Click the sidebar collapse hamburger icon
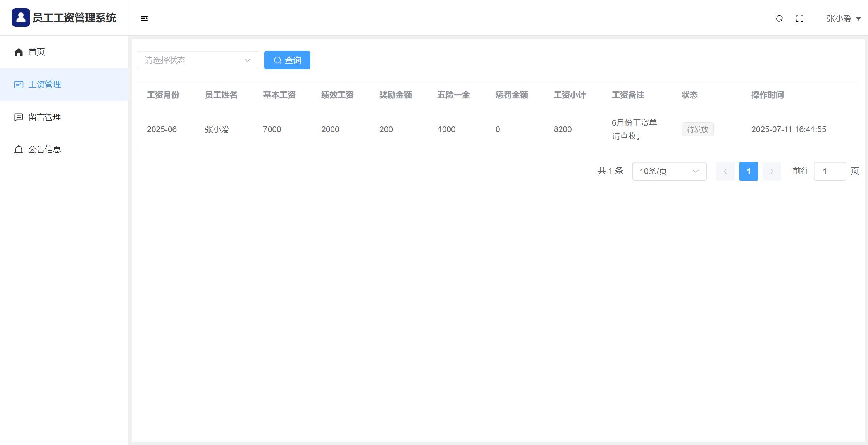868x445 pixels. [144, 18]
